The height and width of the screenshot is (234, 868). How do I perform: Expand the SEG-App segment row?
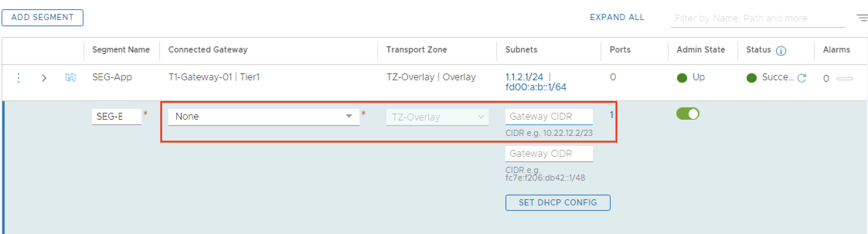44,78
